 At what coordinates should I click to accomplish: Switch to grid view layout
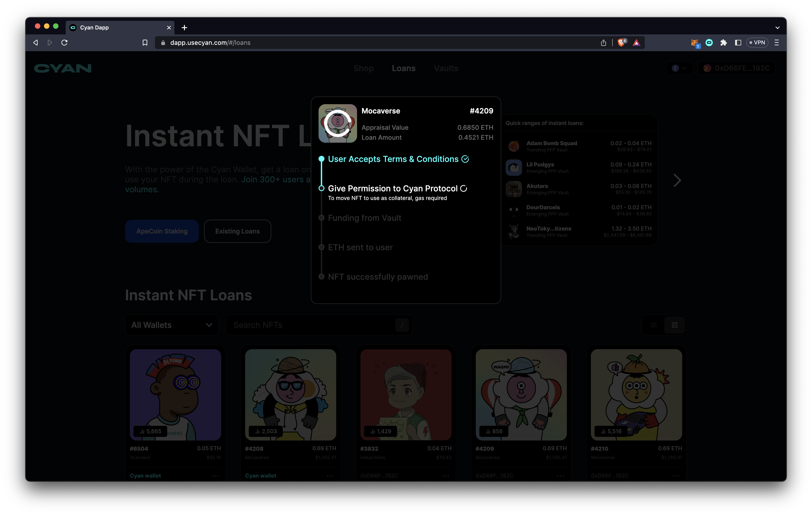pos(675,325)
